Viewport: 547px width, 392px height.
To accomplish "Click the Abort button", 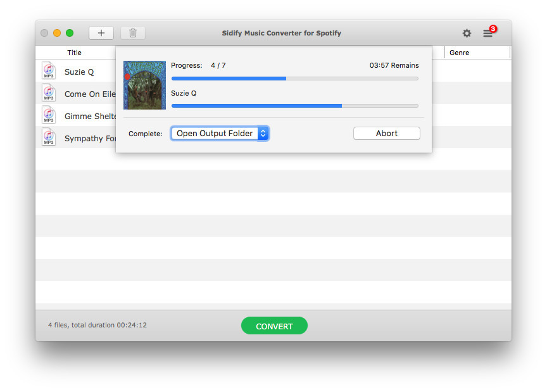I will click(387, 134).
